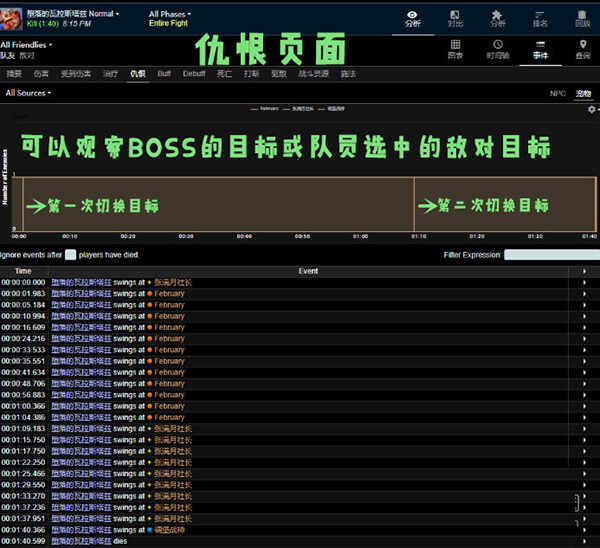This screenshot has height=548, width=600.
Task: Select the 队友 friendlies option
Action: click(x=7, y=55)
